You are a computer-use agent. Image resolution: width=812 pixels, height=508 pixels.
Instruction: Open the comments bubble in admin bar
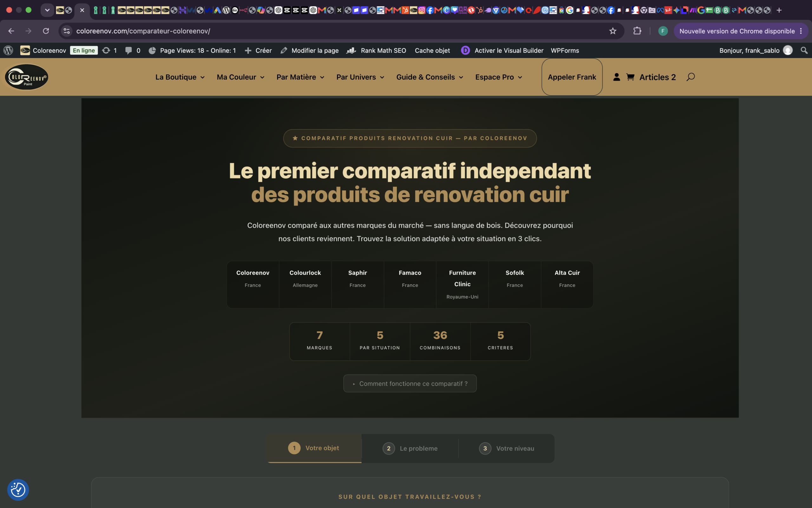click(x=133, y=50)
